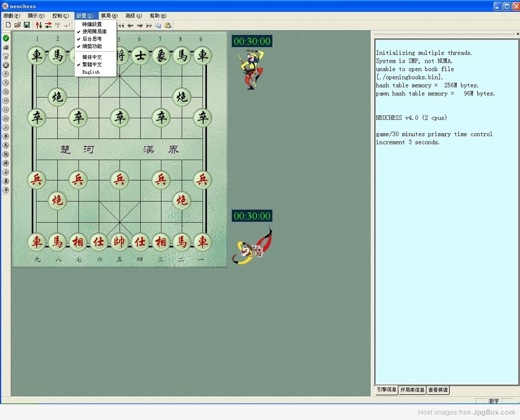The width and height of the screenshot is (520, 420).
Task: Switch to 开局库信息 tab
Action: [x=412, y=390]
